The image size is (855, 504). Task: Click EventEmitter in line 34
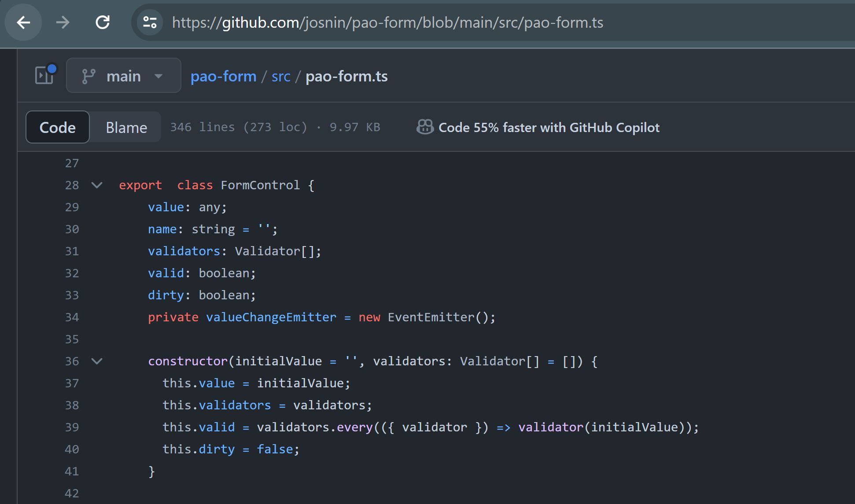(431, 317)
